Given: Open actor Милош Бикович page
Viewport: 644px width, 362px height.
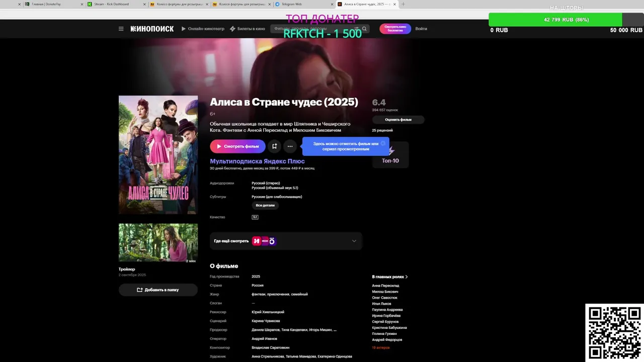Looking at the screenshot, I should coord(385,292).
